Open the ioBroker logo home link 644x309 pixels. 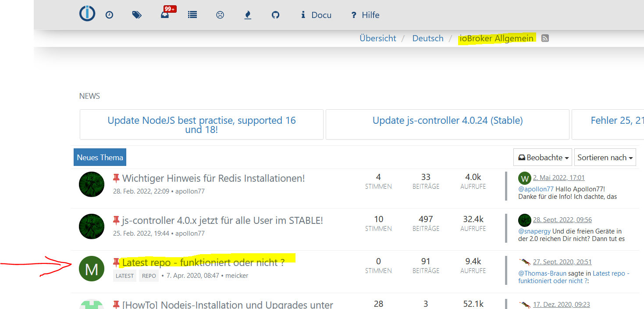point(87,13)
